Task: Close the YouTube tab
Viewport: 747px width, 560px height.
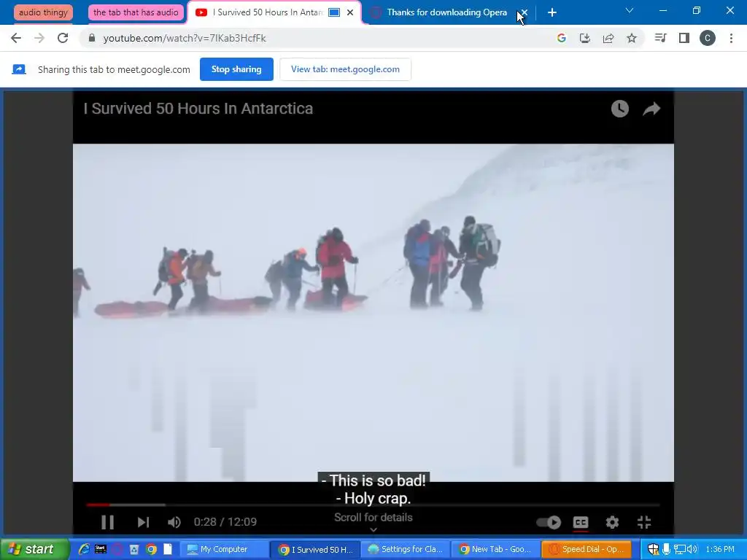Action: pos(350,12)
